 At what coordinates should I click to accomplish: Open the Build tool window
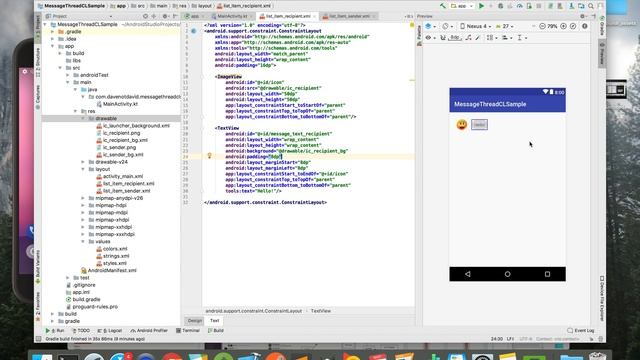pos(216,330)
